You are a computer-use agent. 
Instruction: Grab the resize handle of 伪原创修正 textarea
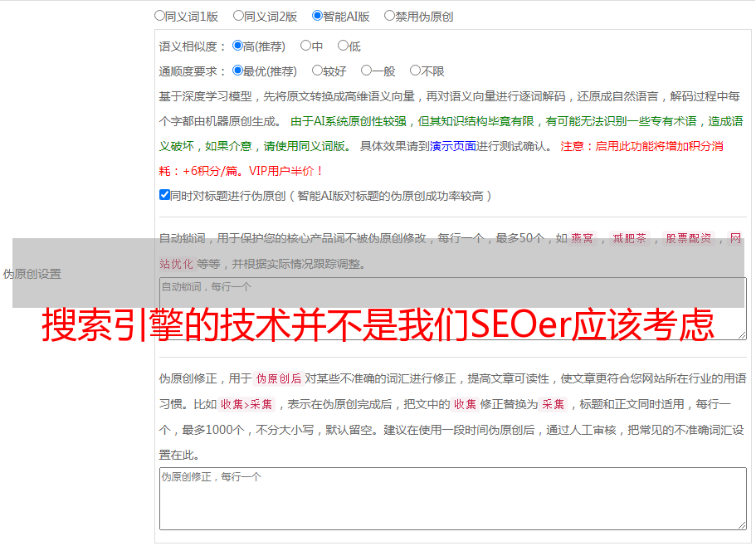point(742,525)
